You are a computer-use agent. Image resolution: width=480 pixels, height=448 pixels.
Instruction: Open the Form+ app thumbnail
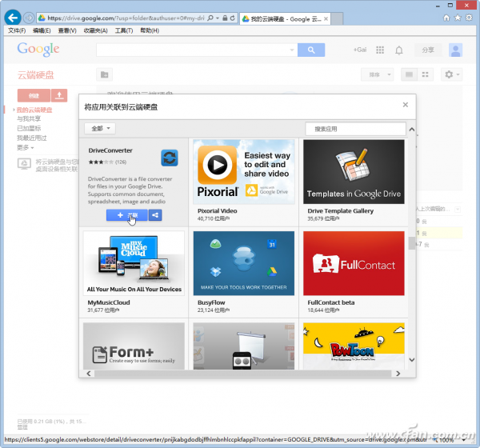134,346
